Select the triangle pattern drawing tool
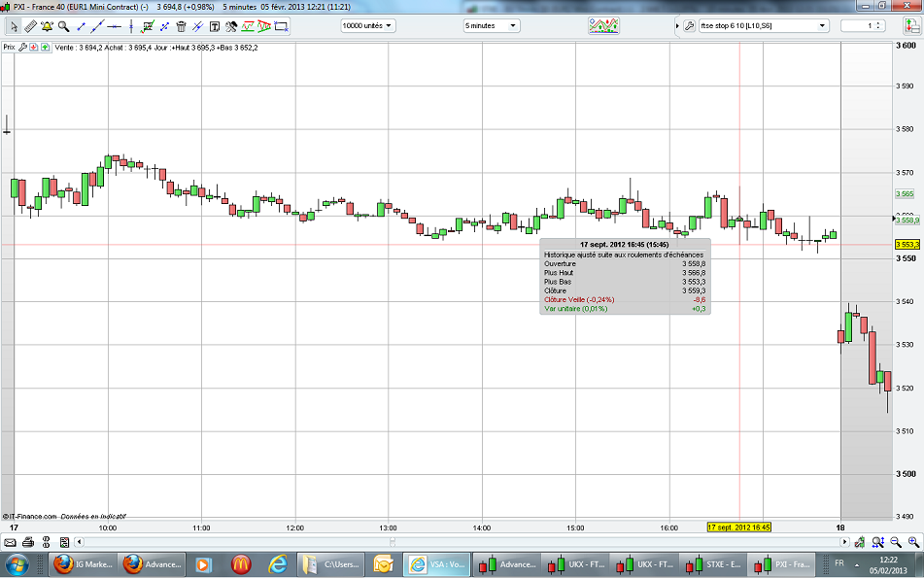The width and height of the screenshot is (924, 578). 264,26
